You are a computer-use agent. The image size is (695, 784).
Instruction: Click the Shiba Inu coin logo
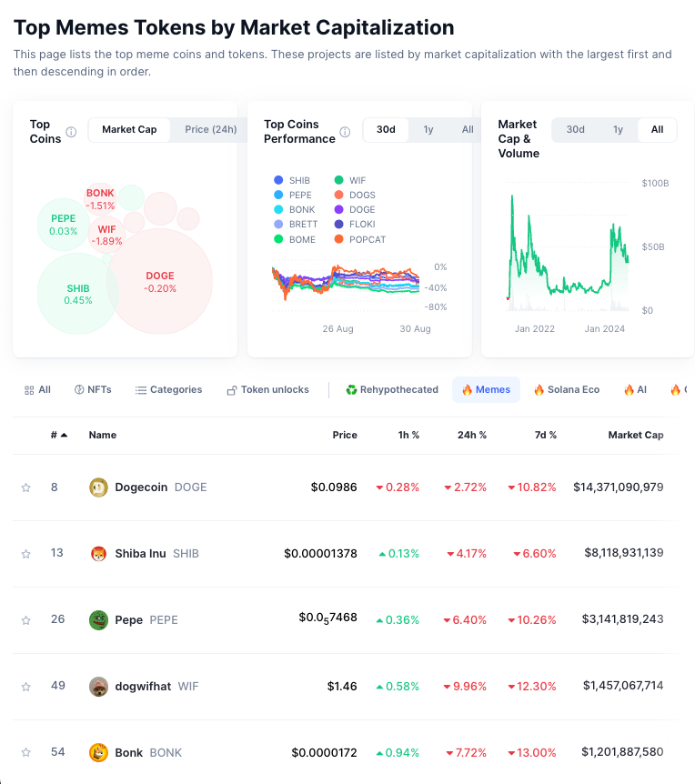pos(98,554)
